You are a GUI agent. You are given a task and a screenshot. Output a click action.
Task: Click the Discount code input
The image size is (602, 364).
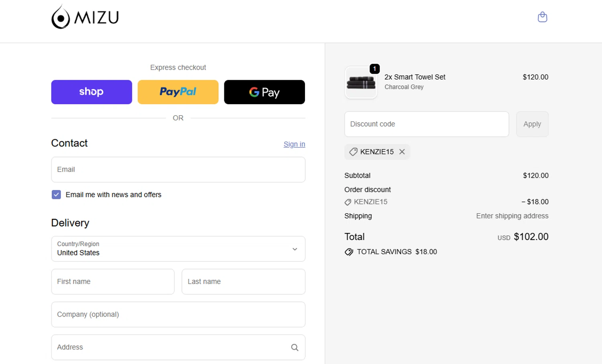(x=427, y=124)
